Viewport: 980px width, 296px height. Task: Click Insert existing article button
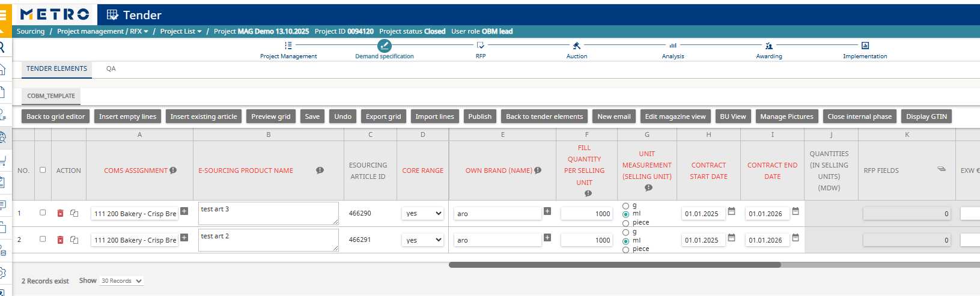pos(204,116)
